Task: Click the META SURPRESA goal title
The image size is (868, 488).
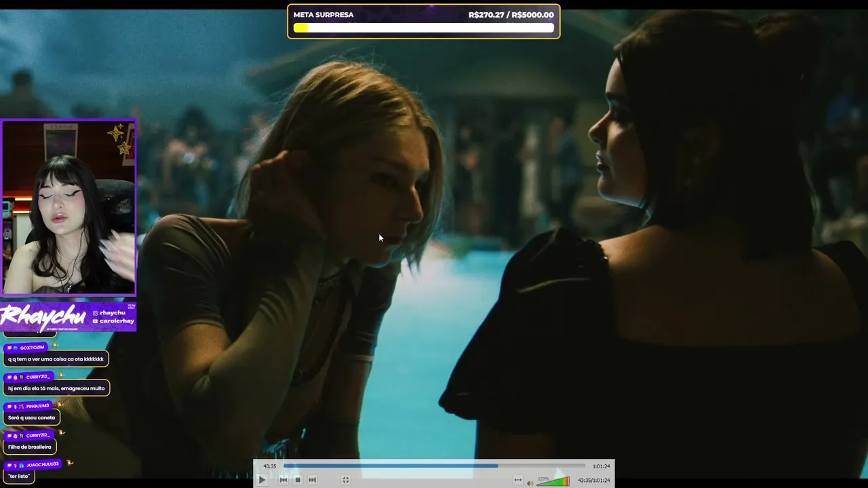Action: (x=323, y=15)
